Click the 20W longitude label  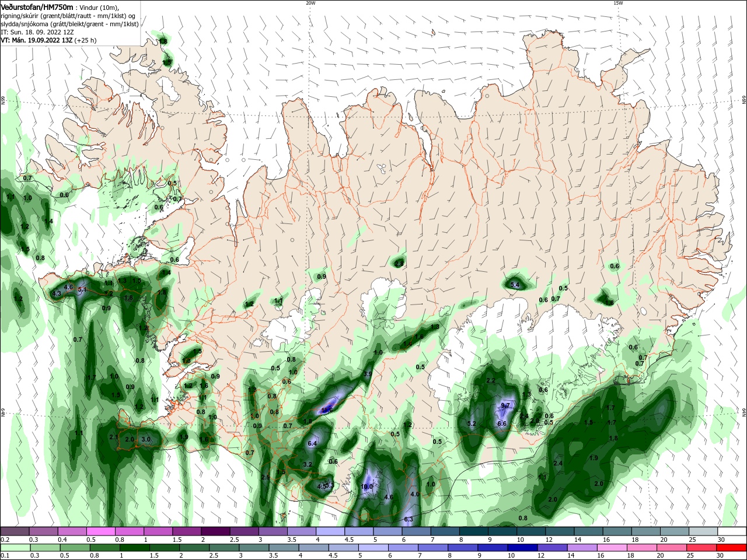(x=310, y=3)
